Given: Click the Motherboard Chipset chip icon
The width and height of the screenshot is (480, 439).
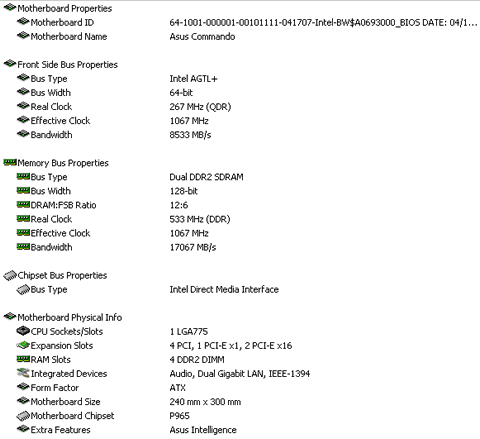Looking at the screenshot, I should [23, 416].
